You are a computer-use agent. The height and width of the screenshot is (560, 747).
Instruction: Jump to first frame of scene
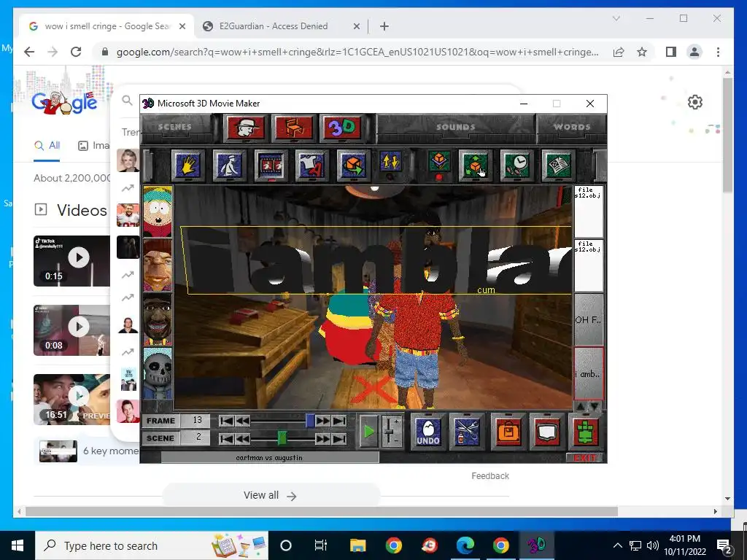coord(227,421)
